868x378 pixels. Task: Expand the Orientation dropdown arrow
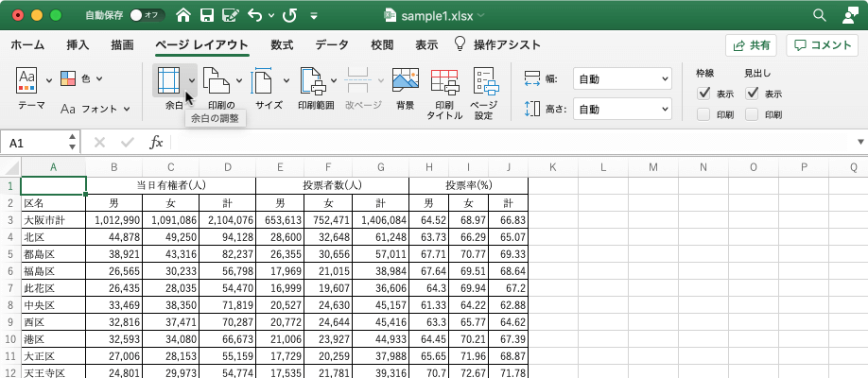[239, 81]
